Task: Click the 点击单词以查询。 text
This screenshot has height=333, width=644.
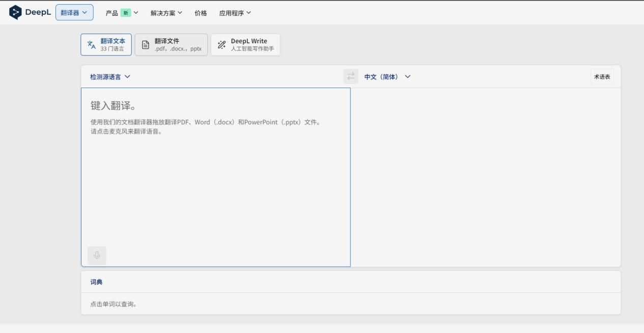Action: point(115,304)
